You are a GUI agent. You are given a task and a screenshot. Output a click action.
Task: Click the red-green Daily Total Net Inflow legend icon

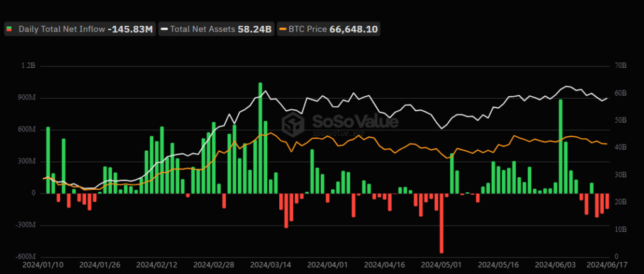point(9,29)
